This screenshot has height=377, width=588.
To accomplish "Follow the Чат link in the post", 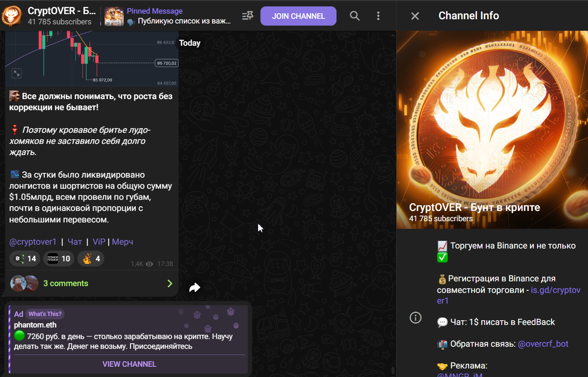I will [75, 242].
